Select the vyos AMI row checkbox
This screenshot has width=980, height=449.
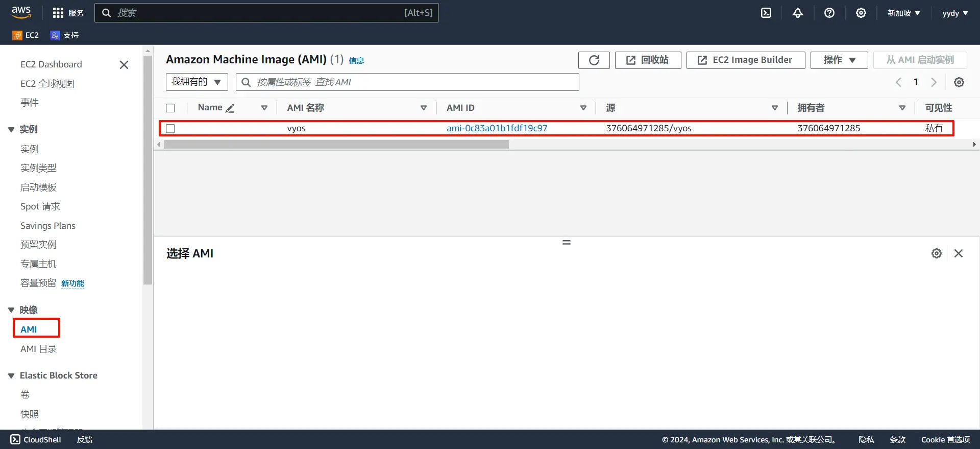(x=170, y=128)
